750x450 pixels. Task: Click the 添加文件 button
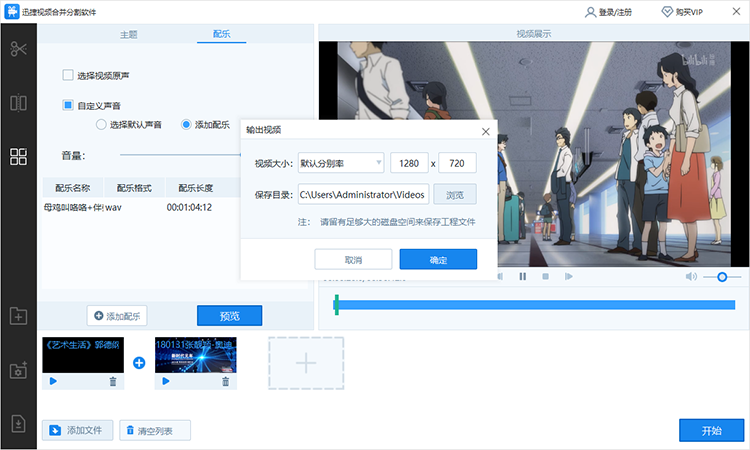click(77, 430)
